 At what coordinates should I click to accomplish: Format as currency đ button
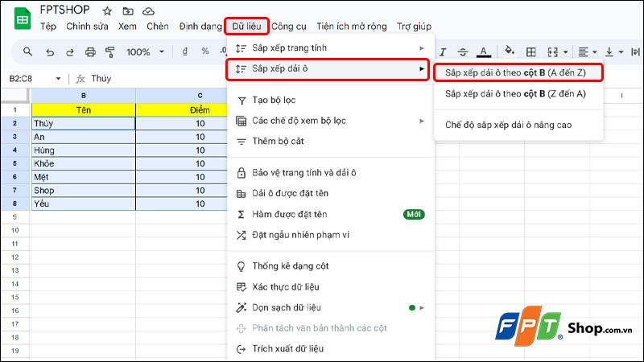[185, 51]
